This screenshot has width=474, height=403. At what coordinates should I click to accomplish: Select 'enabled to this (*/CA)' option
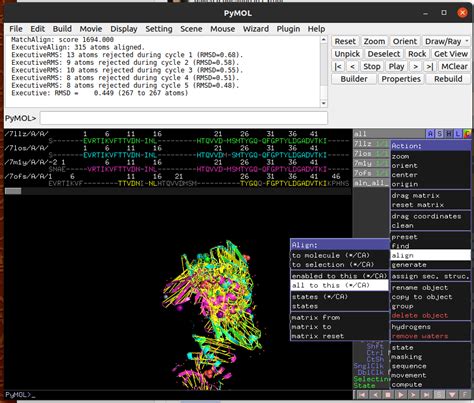(339, 276)
